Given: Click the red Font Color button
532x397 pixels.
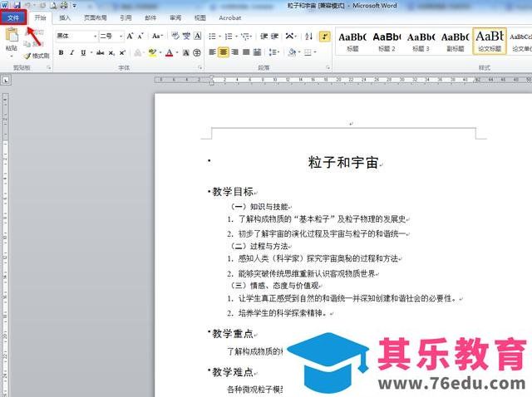Looking at the screenshot, I should point(170,53).
